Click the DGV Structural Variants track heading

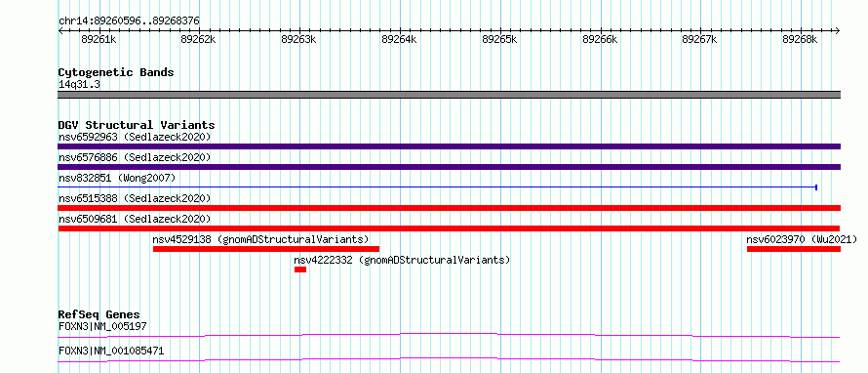click(137, 125)
